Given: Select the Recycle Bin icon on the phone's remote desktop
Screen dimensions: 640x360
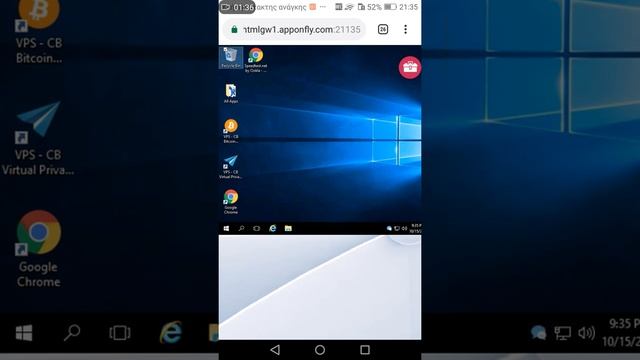Looking at the screenshot, I should pos(231,58).
